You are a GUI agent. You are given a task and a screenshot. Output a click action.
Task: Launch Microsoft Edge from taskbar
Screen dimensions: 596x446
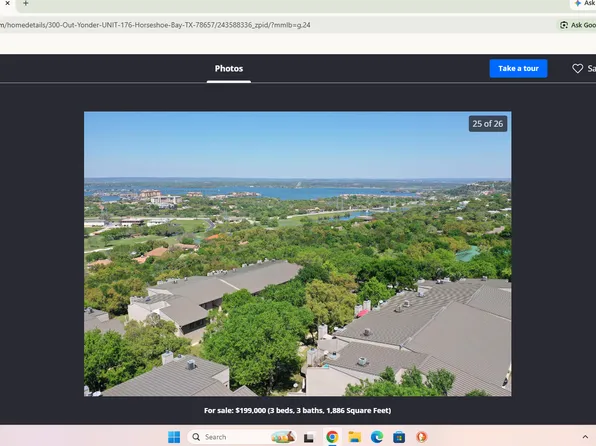pos(377,437)
